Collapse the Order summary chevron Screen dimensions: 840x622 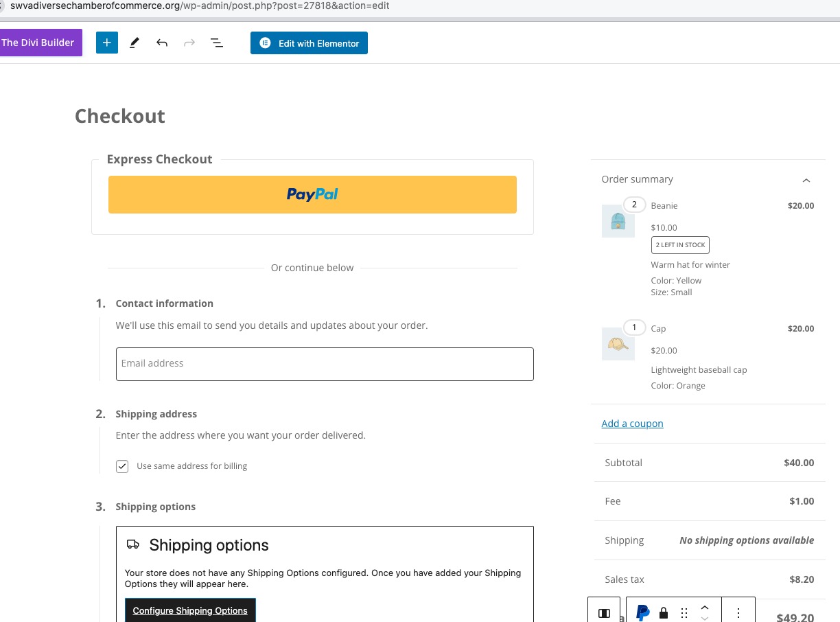click(x=806, y=180)
